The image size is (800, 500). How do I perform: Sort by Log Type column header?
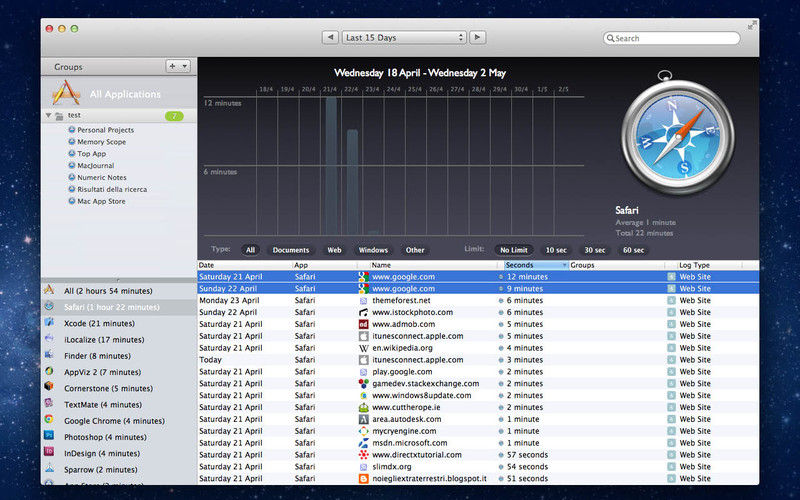coord(709,265)
